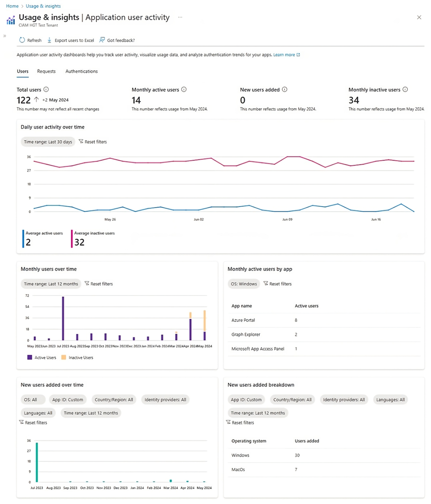Click the Operating system column header
The image size is (431, 504).
tap(249, 441)
